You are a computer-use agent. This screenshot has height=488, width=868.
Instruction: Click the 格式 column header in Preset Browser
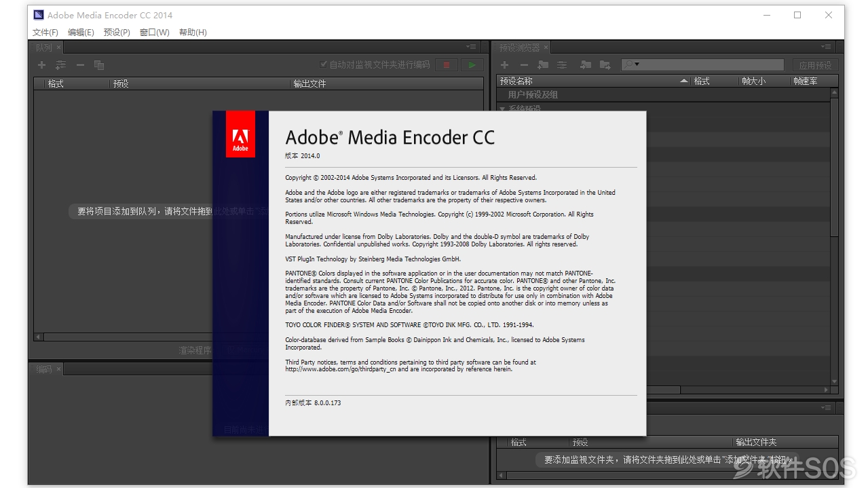[702, 81]
